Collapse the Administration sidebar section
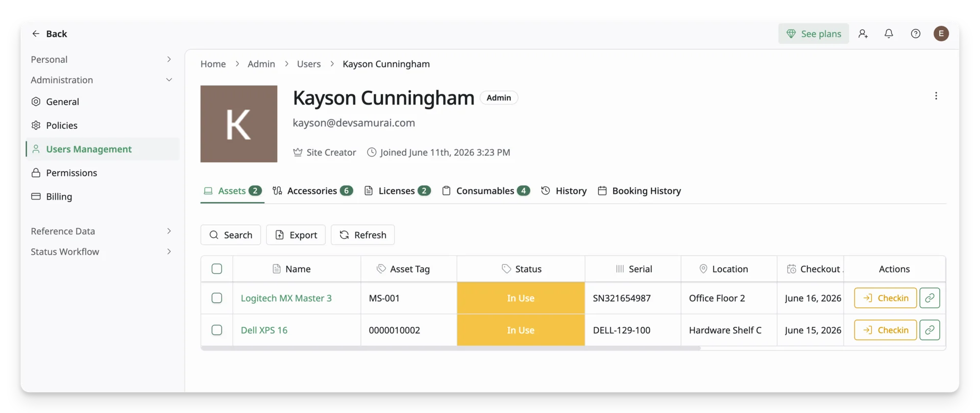The image size is (980, 413). [102, 80]
